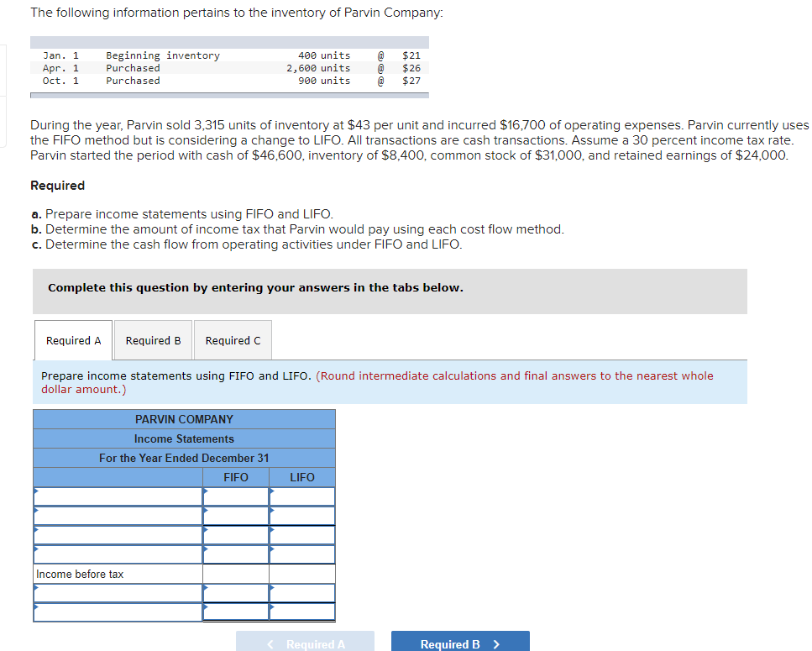This screenshot has width=812, height=651.
Task: Select the LIFO cell in the first table row
Action: 302,496
